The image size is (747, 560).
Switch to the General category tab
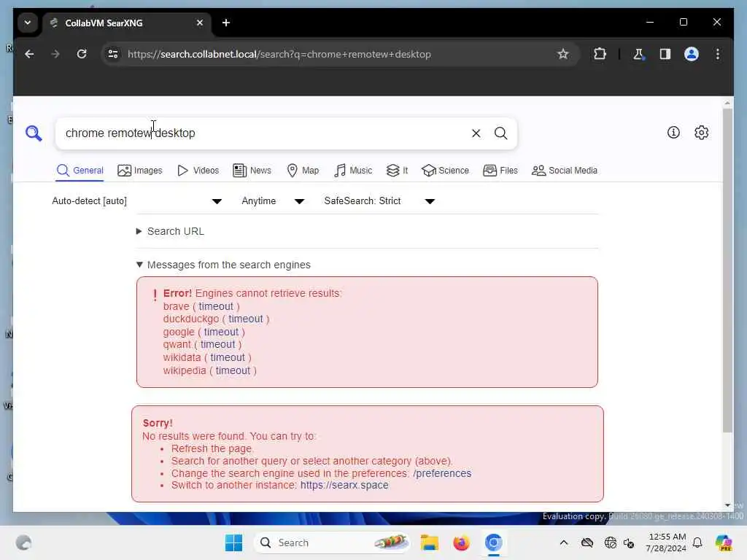[80, 171]
